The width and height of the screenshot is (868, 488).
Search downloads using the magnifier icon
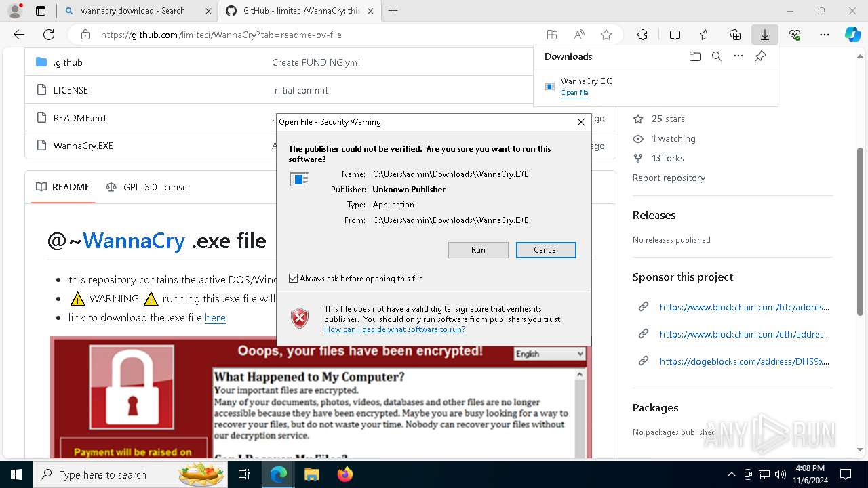(x=716, y=56)
